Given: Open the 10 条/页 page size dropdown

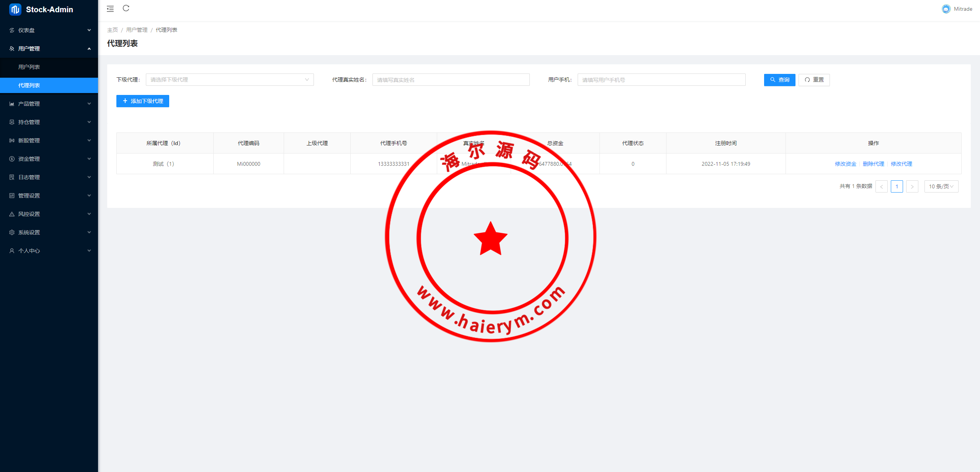Looking at the screenshot, I should 941,186.
